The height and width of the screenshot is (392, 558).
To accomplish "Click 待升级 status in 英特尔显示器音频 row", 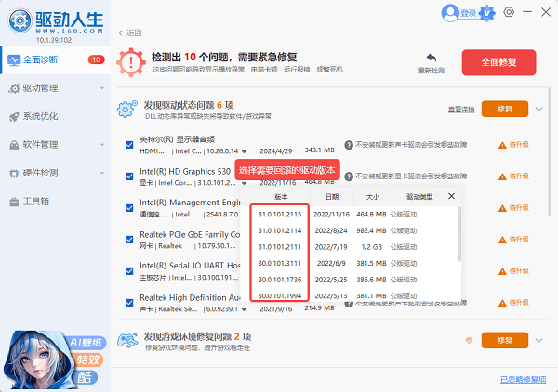I will click(519, 145).
